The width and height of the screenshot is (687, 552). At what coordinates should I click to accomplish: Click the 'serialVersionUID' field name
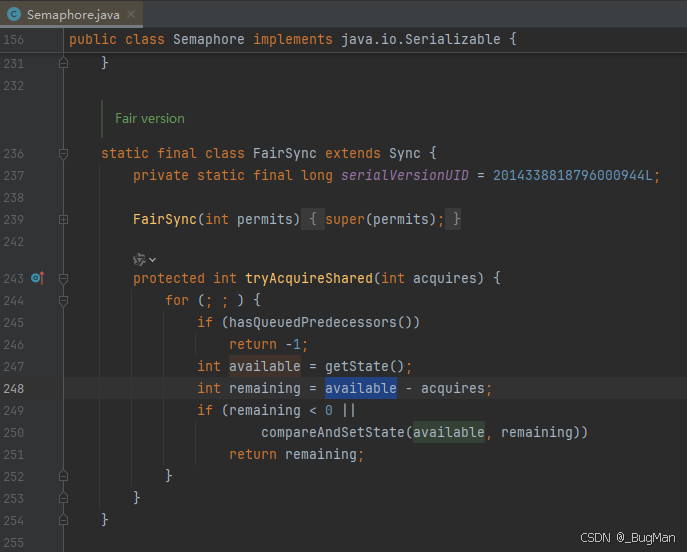click(x=405, y=175)
